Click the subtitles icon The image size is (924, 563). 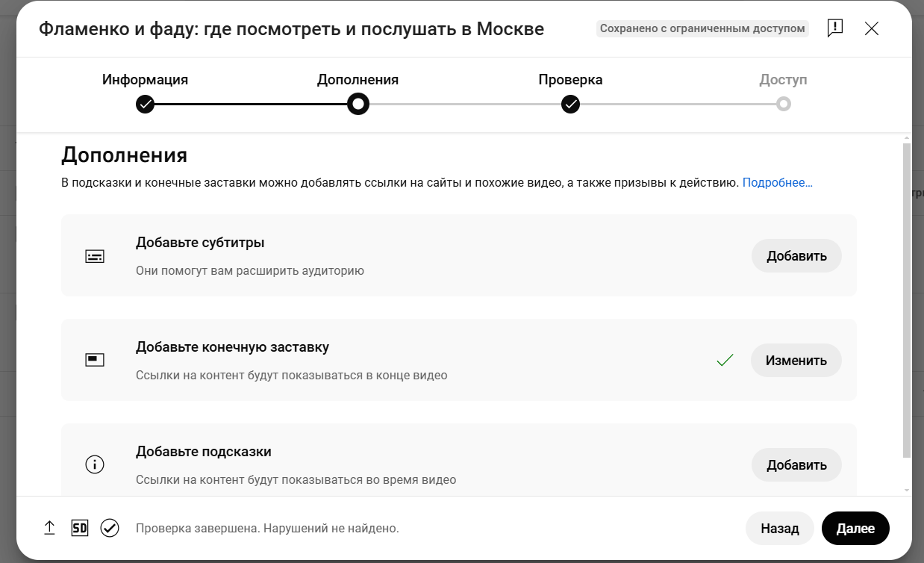[x=95, y=256]
